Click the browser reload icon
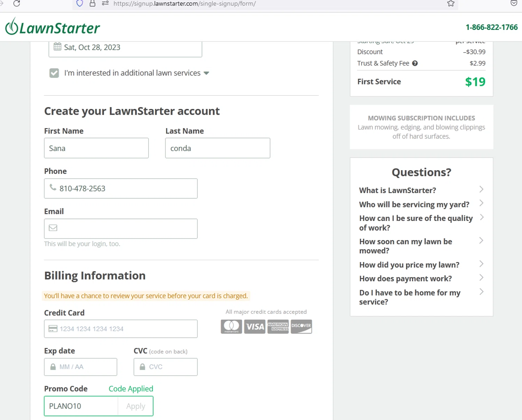 coord(16,3)
